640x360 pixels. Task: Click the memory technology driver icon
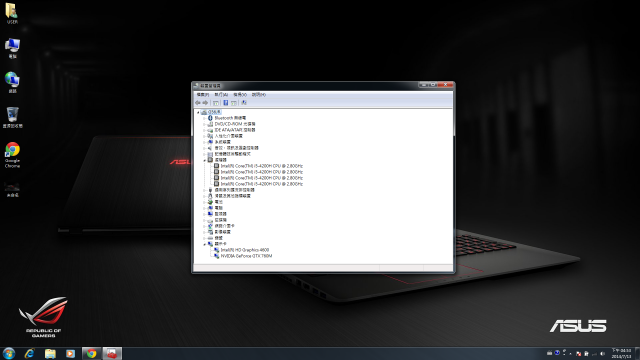coord(210,154)
